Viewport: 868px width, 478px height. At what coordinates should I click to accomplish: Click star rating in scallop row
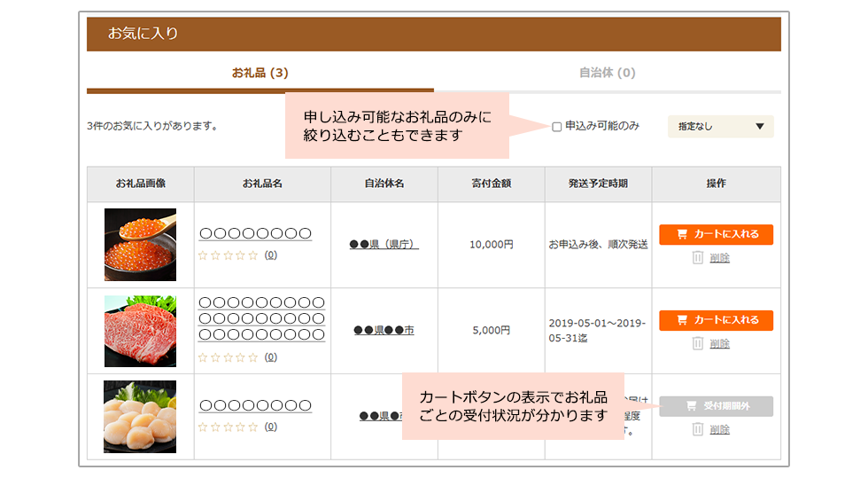click(x=228, y=427)
